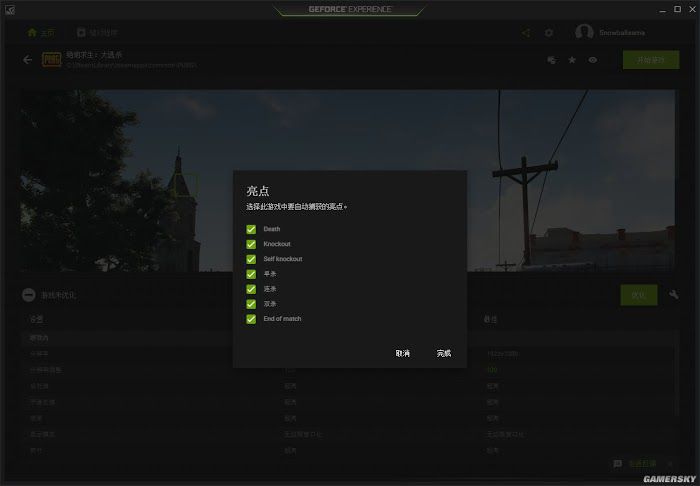The width and height of the screenshot is (700, 486).
Task: Minimize the GeForce Experience window
Action: (663, 9)
